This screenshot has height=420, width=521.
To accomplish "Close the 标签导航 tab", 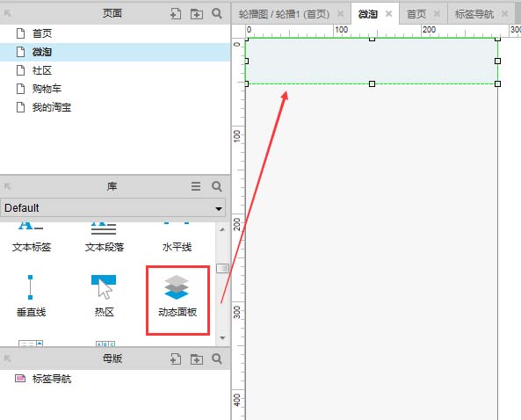I will click(x=504, y=14).
